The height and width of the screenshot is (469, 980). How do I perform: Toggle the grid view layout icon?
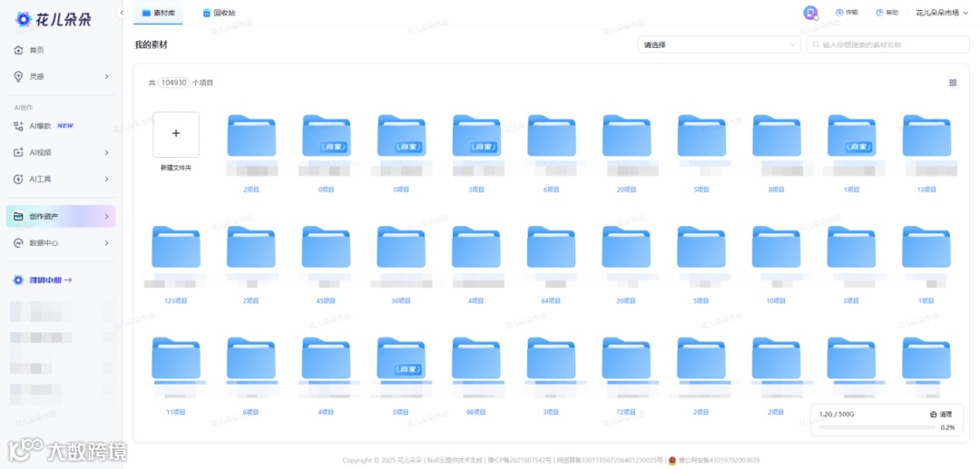tap(953, 83)
